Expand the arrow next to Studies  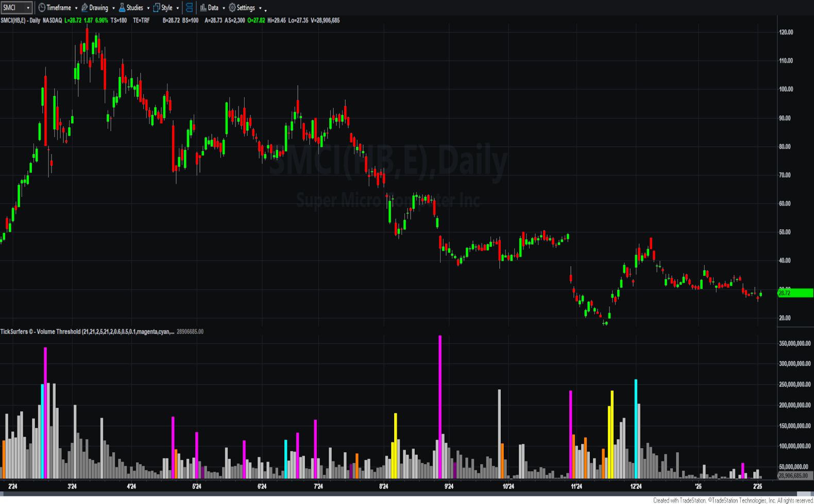pyautogui.click(x=148, y=8)
